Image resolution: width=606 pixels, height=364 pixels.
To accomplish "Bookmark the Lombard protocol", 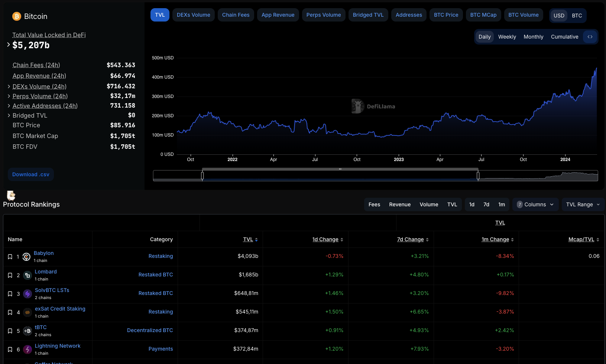I will click(10, 275).
